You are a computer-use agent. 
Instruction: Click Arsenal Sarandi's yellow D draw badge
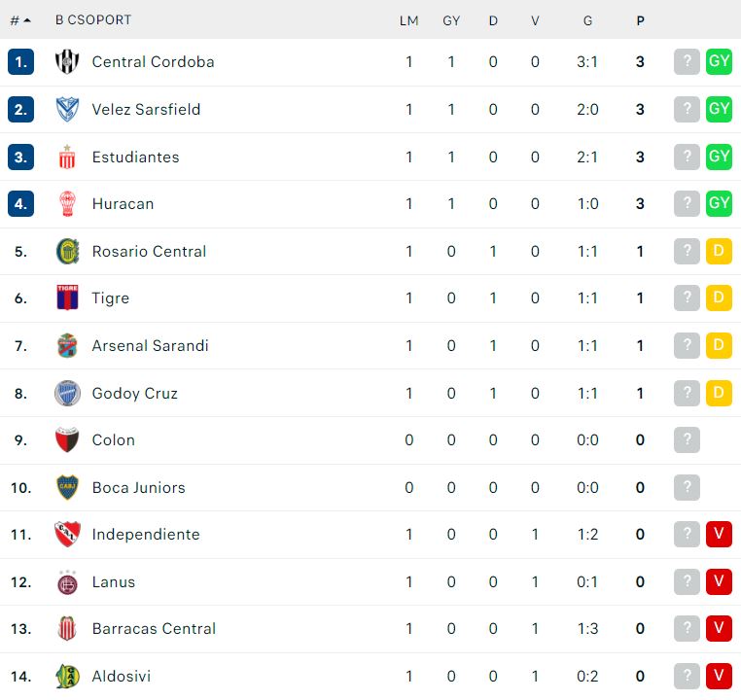tap(719, 345)
